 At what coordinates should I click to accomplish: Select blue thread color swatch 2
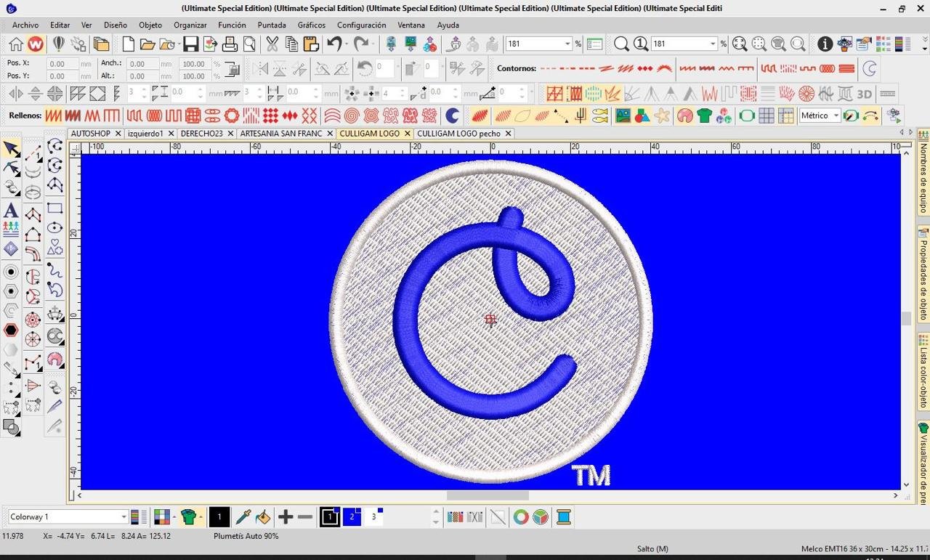click(352, 517)
